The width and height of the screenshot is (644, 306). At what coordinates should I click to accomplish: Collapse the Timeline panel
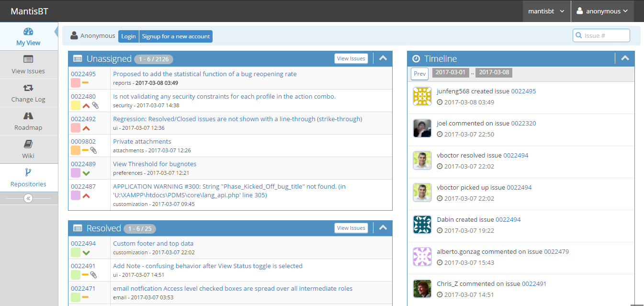(x=625, y=58)
